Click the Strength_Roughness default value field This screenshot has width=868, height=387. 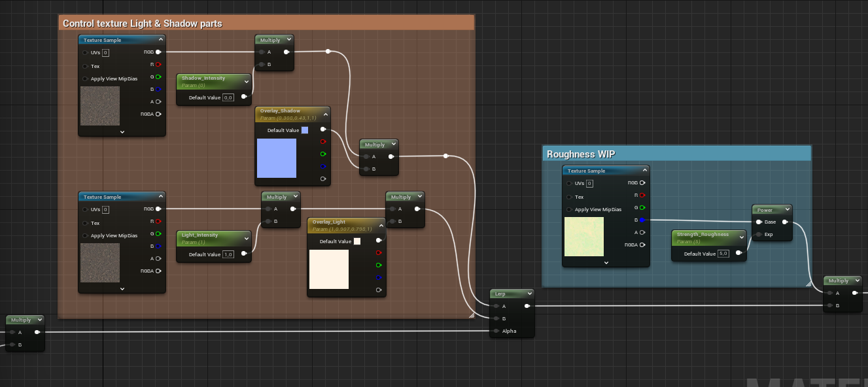[x=723, y=254]
